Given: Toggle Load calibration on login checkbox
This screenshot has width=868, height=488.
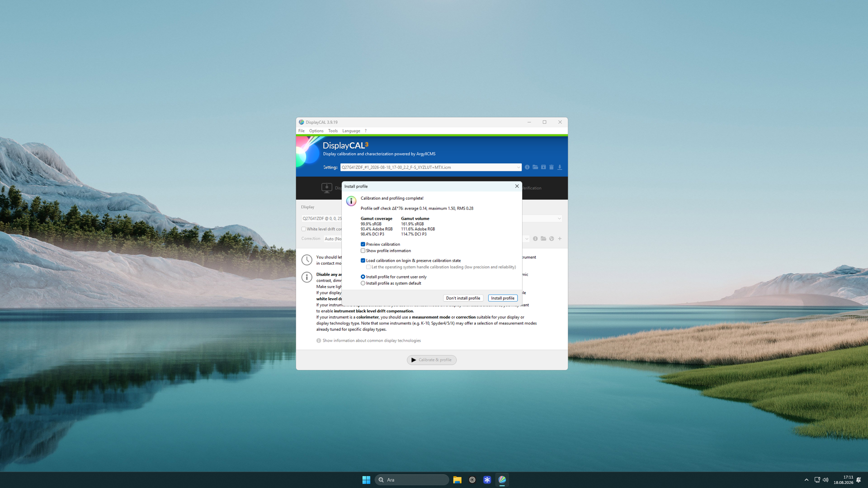Looking at the screenshot, I should (363, 261).
